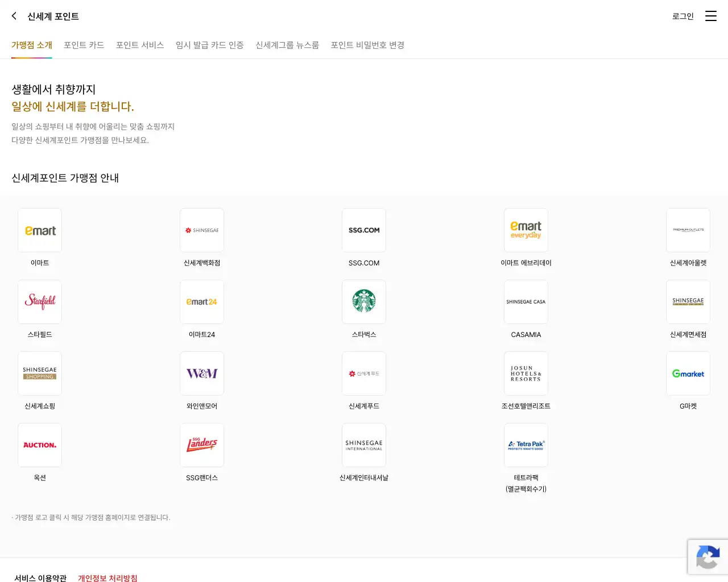Click the 스타벅스 label
Screen dimensions: 728x582
(x=364, y=335)
